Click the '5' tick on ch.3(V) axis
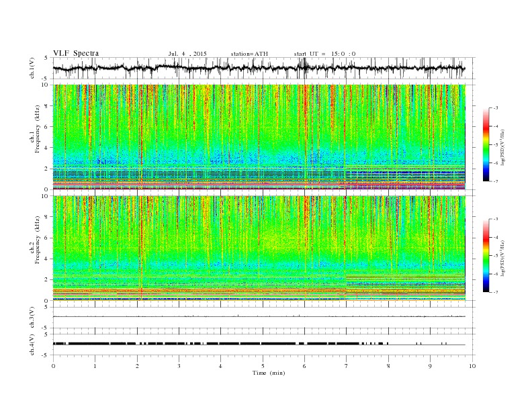532x411 pixels. [x=47, y=307]
